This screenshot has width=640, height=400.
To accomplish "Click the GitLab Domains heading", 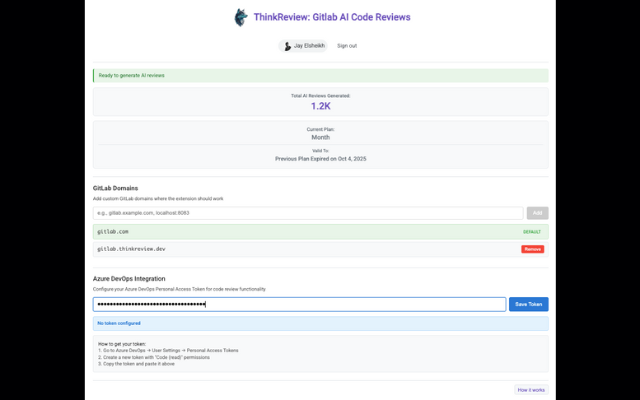I will click(x=116, y=188).
